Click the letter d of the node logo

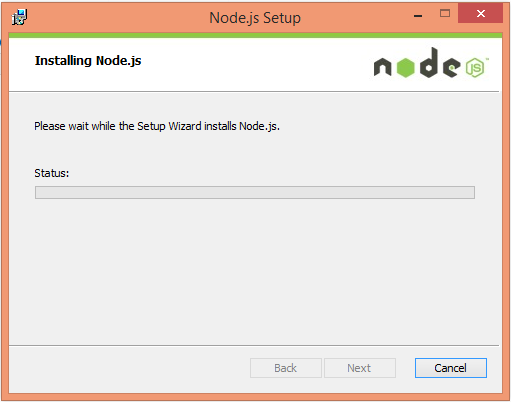(x=429, y=63)
